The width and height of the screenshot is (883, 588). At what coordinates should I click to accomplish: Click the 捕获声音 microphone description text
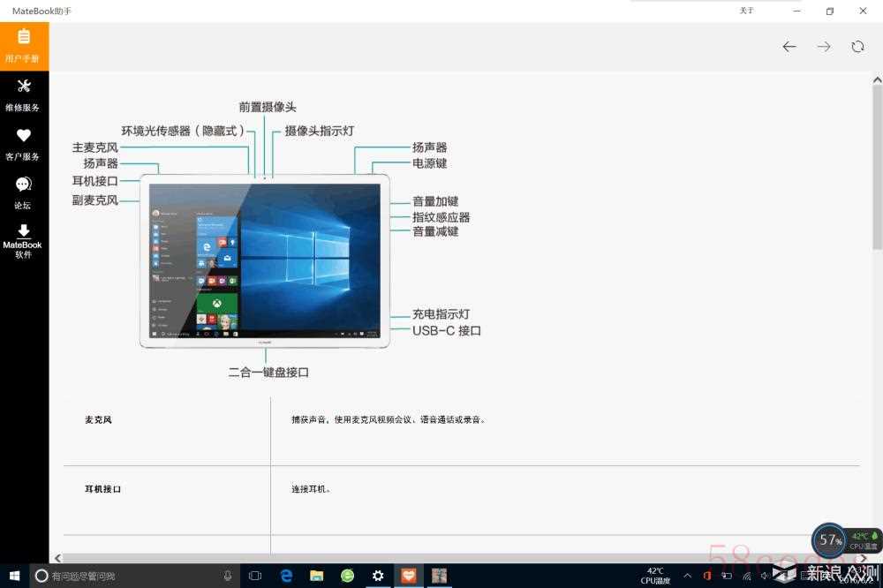click(388, 419)
